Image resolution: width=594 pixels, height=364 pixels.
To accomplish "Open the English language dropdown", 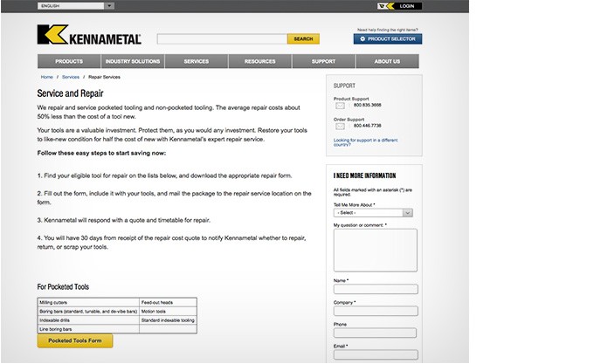I will pyautogui.click(x=75, y=5).
